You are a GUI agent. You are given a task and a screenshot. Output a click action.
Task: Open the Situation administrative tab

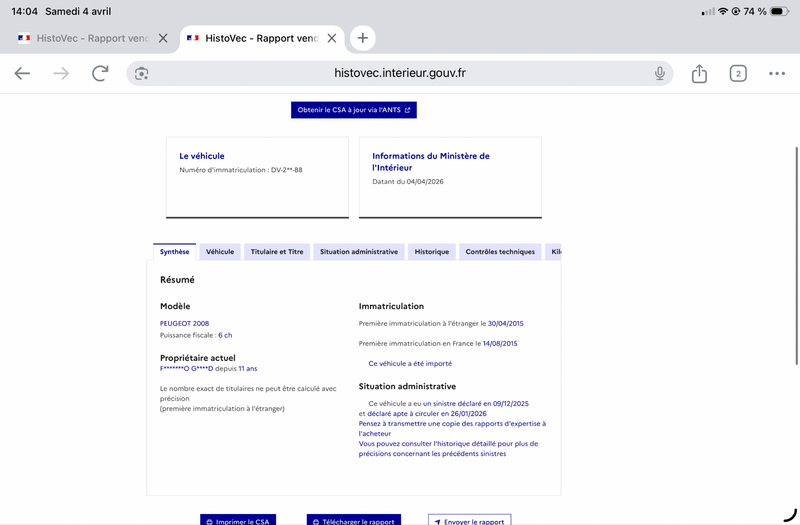click(359, 252)
